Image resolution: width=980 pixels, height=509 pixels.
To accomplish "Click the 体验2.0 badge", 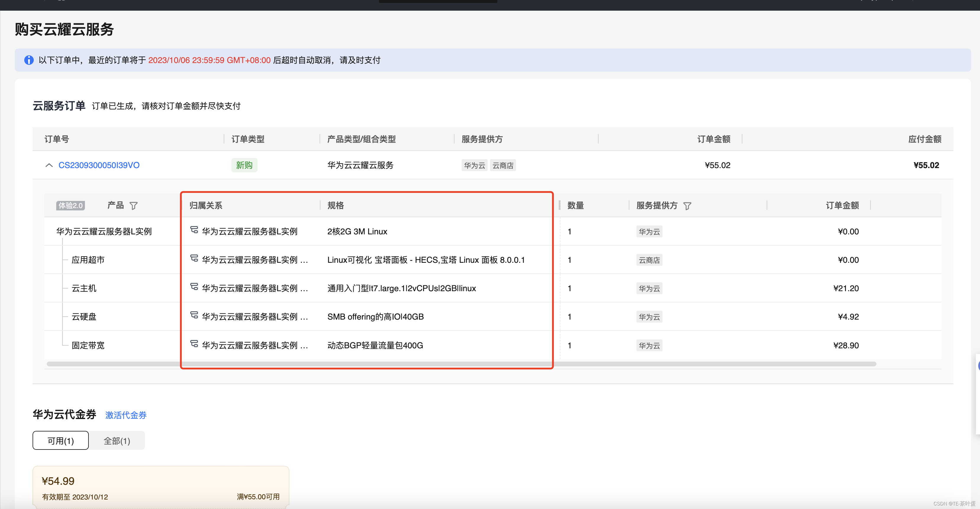I will 70,205.
